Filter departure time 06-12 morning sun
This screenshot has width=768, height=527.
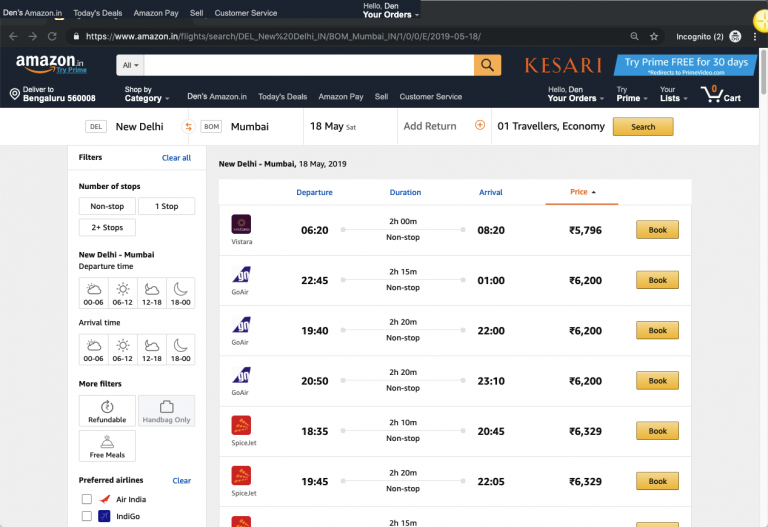click(122, 293)
